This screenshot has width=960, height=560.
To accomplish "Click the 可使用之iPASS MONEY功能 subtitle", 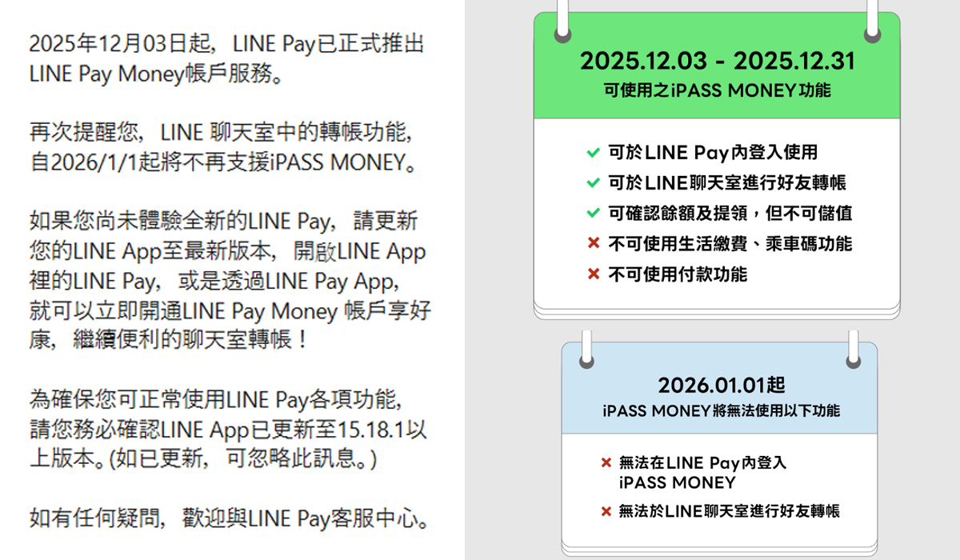I will click(717, 90).
